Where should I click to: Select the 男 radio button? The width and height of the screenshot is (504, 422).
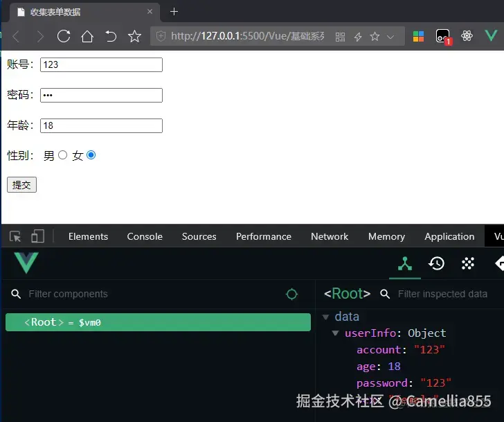pos(63,155)
